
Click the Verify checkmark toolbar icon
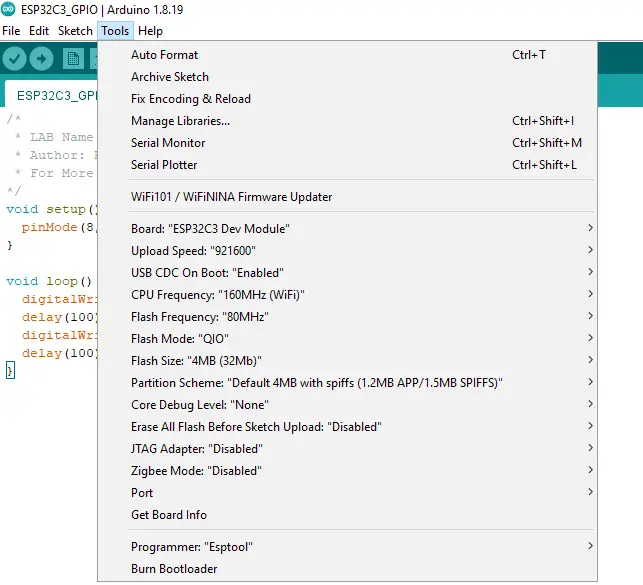coord(15,59)
